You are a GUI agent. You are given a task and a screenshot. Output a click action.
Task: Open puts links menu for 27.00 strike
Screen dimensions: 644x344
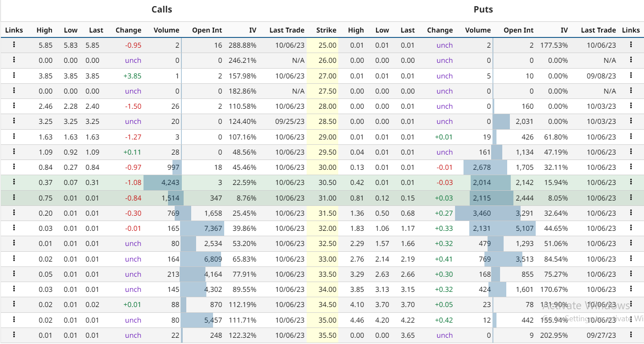(631, 75)
